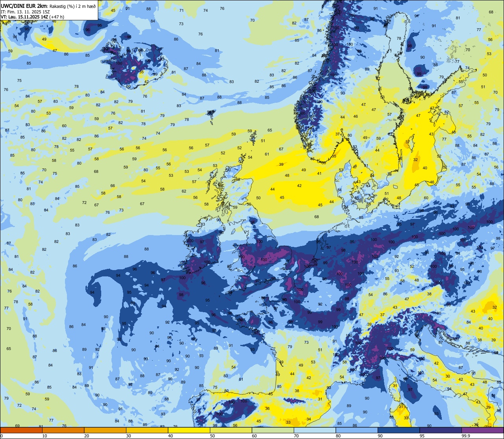Click the legend scale label '95'
This screenshot has height=439, width=504.
(x=422, y=436)
